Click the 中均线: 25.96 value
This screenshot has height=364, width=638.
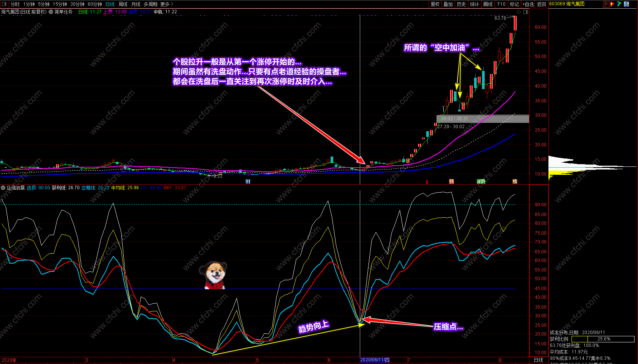pyautogui.click(x=125, y=188)
